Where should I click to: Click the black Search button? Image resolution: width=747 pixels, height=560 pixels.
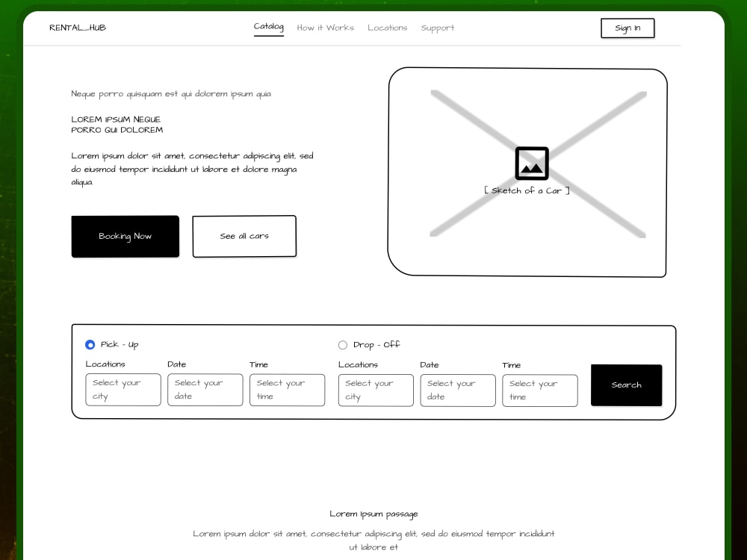pyautogui.click(x=627, y=385)
